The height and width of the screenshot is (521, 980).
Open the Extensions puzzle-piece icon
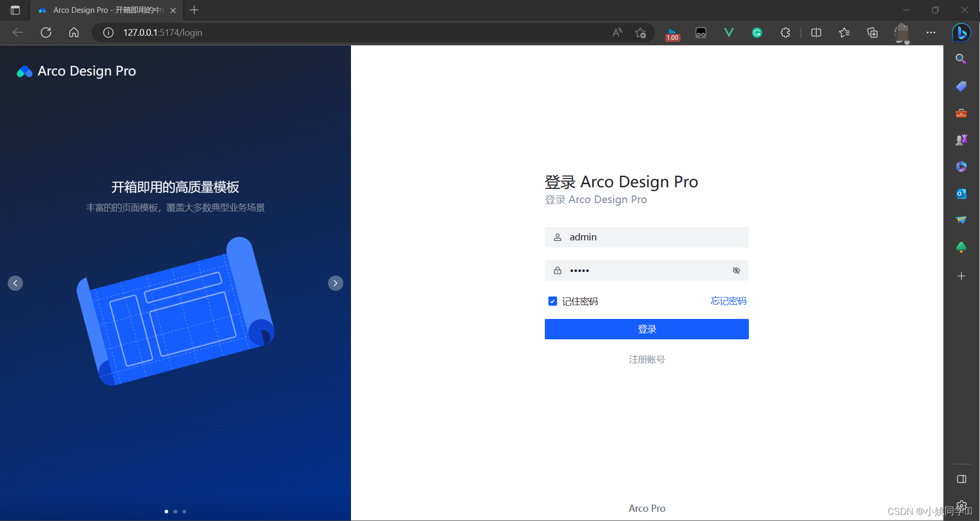785,32
